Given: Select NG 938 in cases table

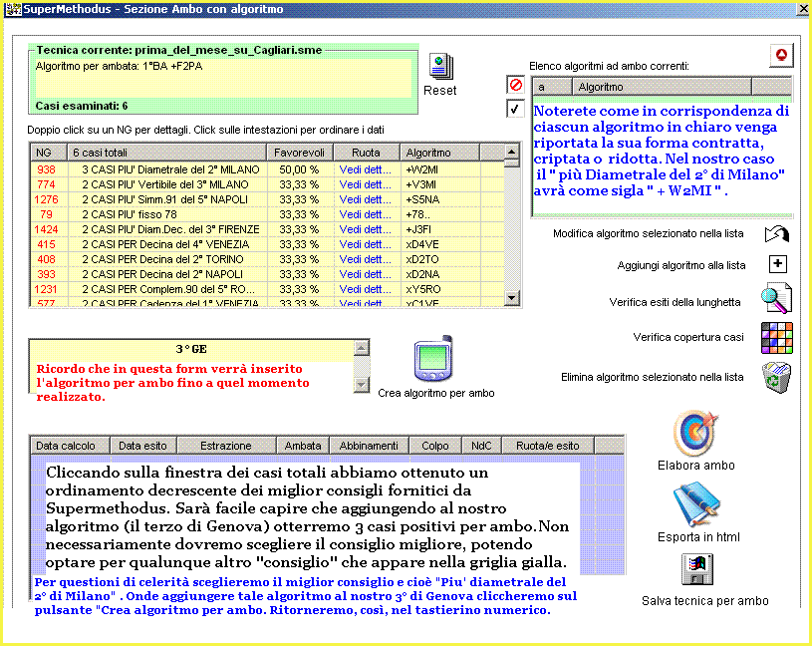Looking at the screenshot, I should click(x=46, y=169).
